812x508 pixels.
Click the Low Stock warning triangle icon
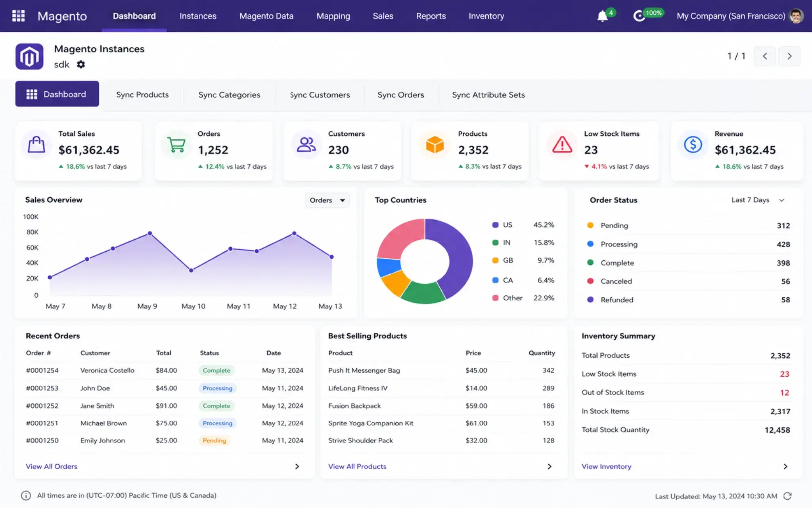tap(562, 145)
